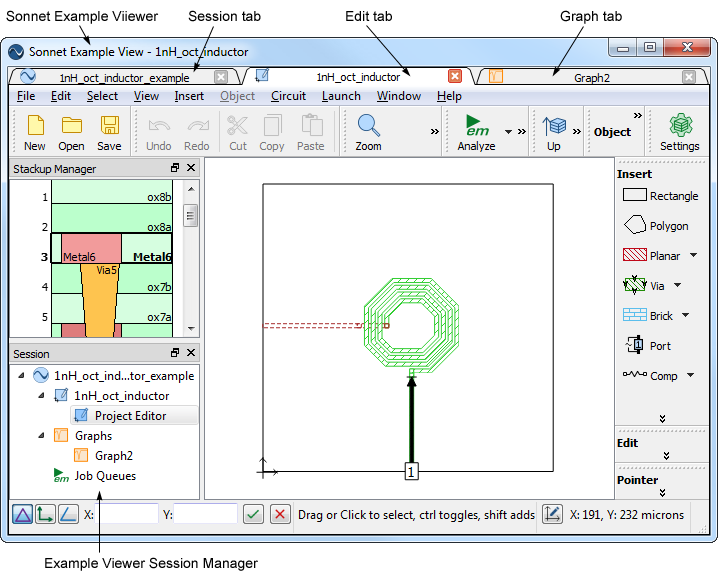
Task: Open the Brick dropdown arrow
Action: [x=685, y=315]
